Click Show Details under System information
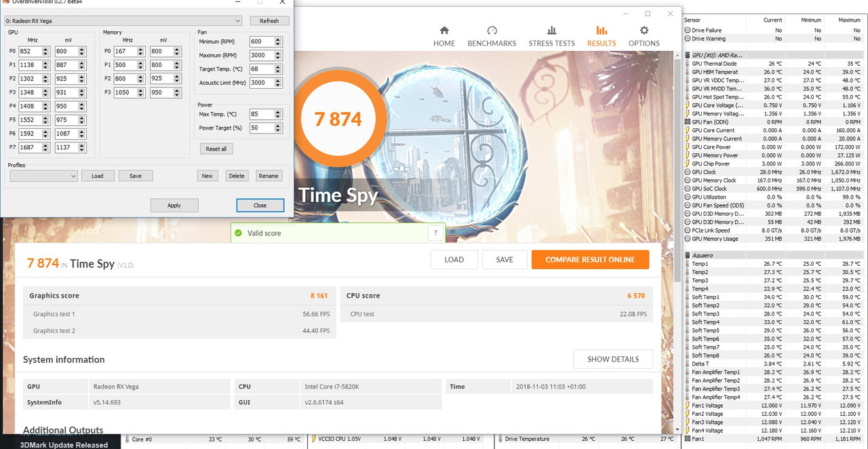Image resolution: width=868 pixels, height=449 pixels. click(613, 359)
